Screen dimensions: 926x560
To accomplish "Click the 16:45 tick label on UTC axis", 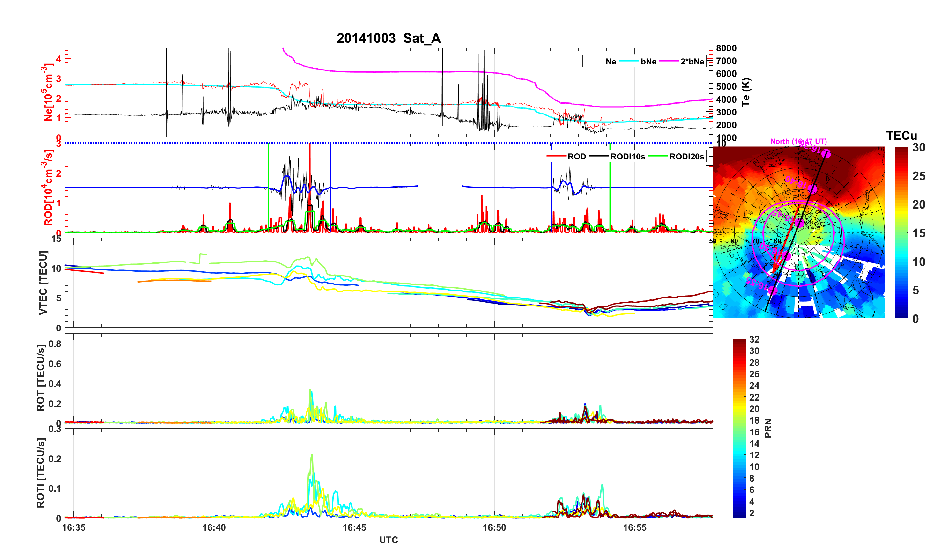I will tap(354, 527).
